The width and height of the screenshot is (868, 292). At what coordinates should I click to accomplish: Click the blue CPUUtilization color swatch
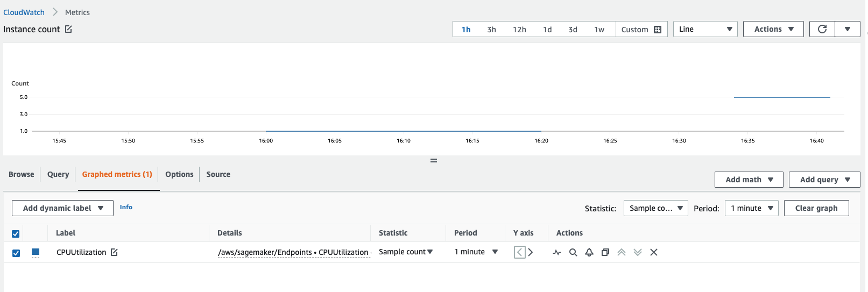click(x=36, y=252)
